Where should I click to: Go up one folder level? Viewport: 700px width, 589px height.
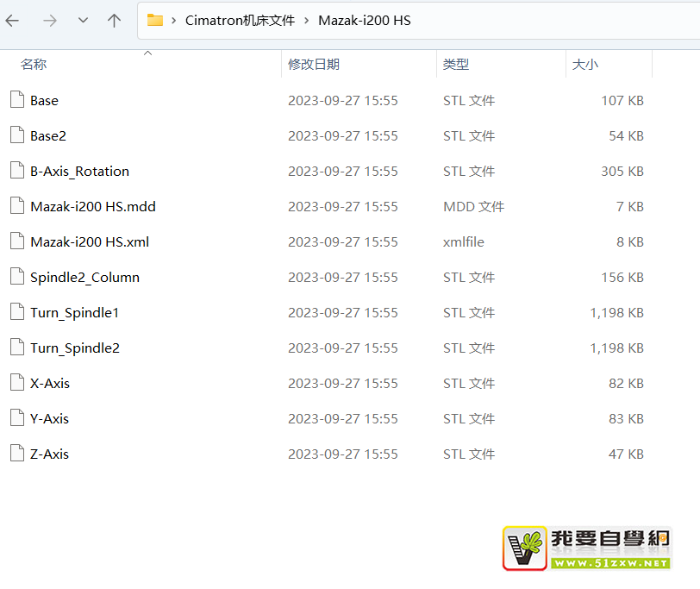click(x=114, y=21)
